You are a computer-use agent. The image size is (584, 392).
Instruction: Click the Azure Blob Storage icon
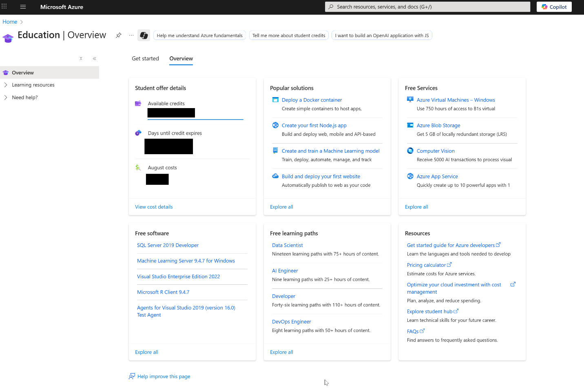pos(410,125)
